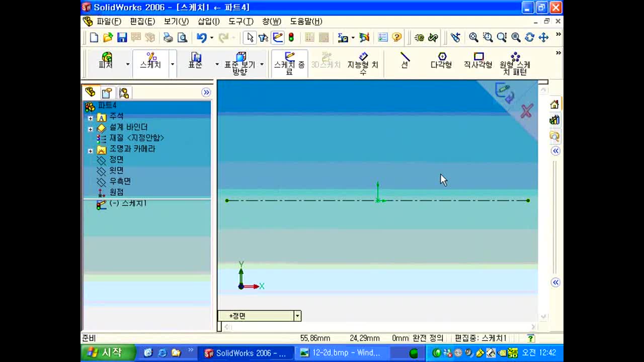Click the Rebuild traffic light icon
The width and height of the screenshot is (644, 362).
coord(291,38)
